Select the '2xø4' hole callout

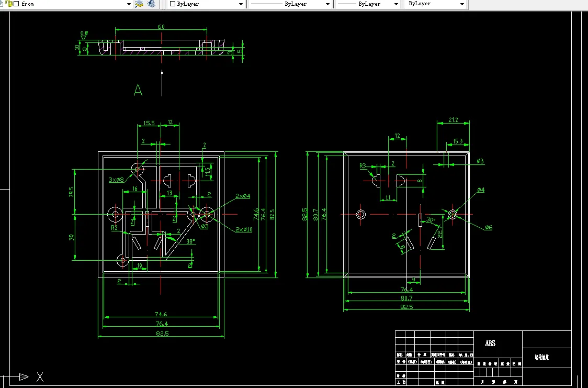coord(243,196)
